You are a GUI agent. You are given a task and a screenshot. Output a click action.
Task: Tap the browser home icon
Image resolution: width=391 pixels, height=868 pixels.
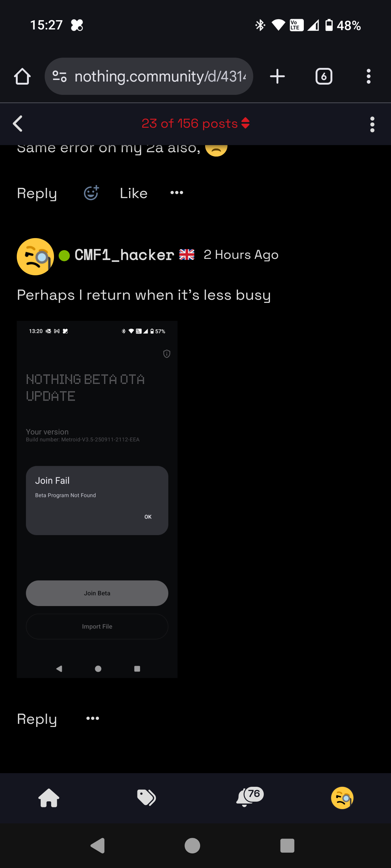click(x=22, y=77)
